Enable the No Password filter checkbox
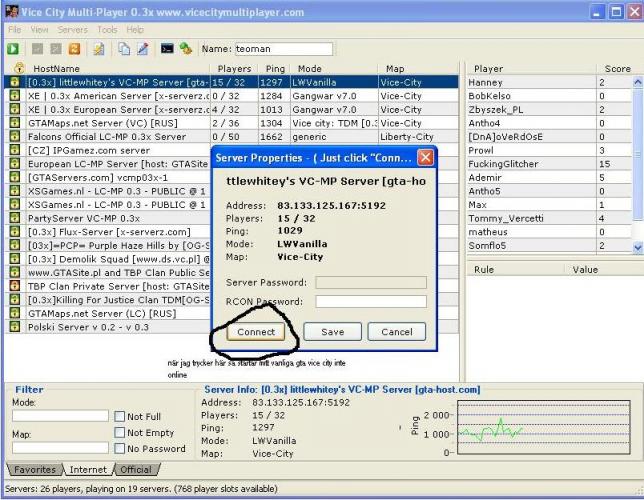Image resolution: width=644 pixels, height=500 pixels. pyautogui.click(x=120, y=449)
